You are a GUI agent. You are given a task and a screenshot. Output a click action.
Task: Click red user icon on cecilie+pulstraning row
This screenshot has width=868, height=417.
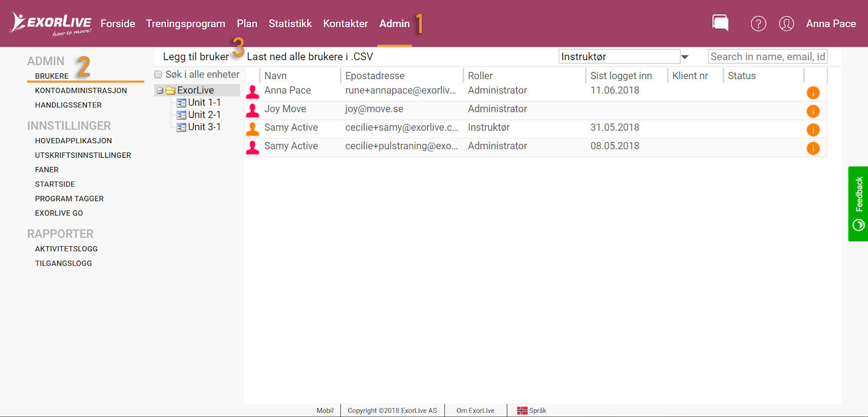253,147
